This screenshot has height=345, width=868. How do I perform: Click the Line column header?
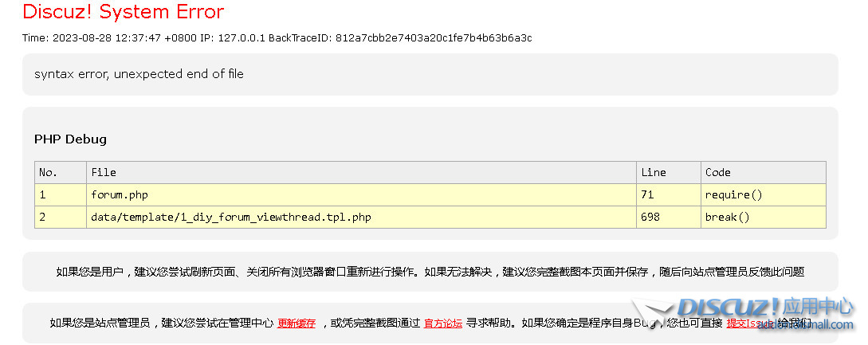click(x=669, y=173)
